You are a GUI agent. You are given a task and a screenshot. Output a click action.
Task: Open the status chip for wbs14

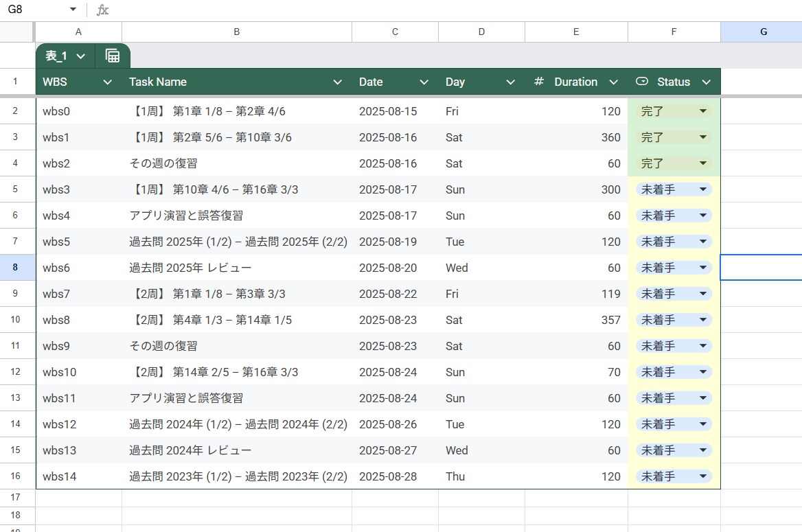[x=674, y=476]
